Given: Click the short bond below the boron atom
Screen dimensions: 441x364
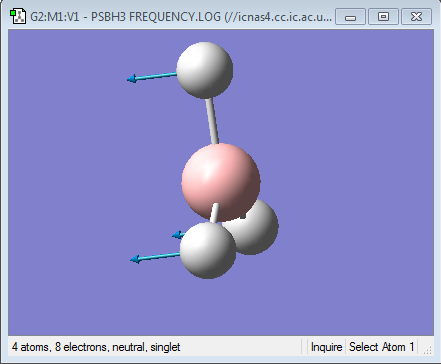Looking at the screenshot, I should (x=215, y=213).
